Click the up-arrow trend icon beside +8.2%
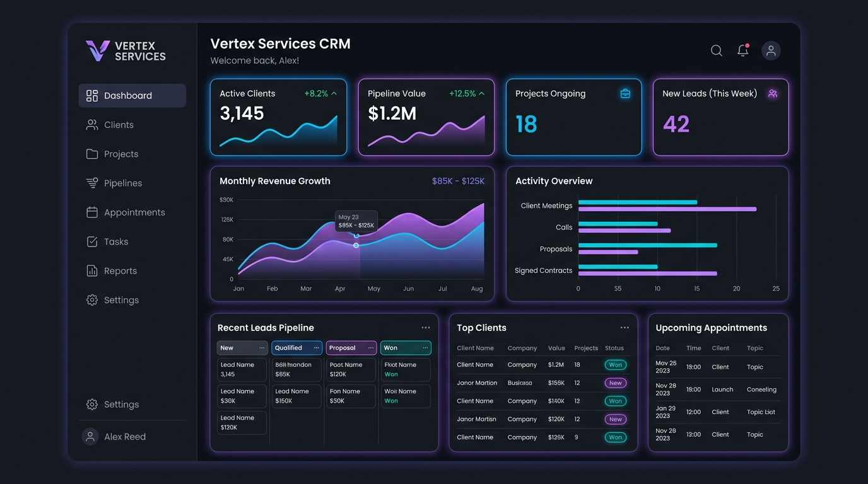 tap(334, 93)
